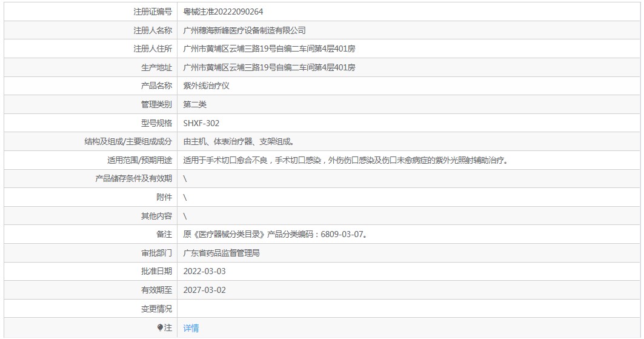Select approval department 广东省药品监督管理局
Viewport: 644px width, 339px height.
(221, 253)
